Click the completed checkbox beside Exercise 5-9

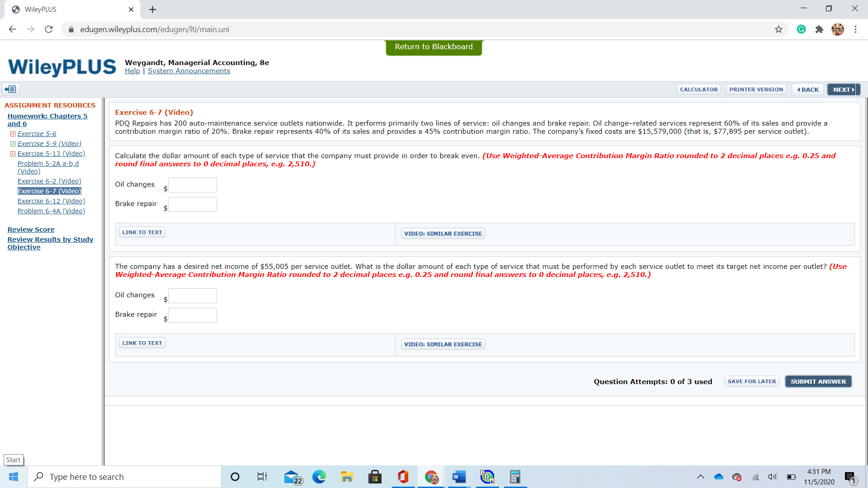pyautogui.click(x=13, y=143)
